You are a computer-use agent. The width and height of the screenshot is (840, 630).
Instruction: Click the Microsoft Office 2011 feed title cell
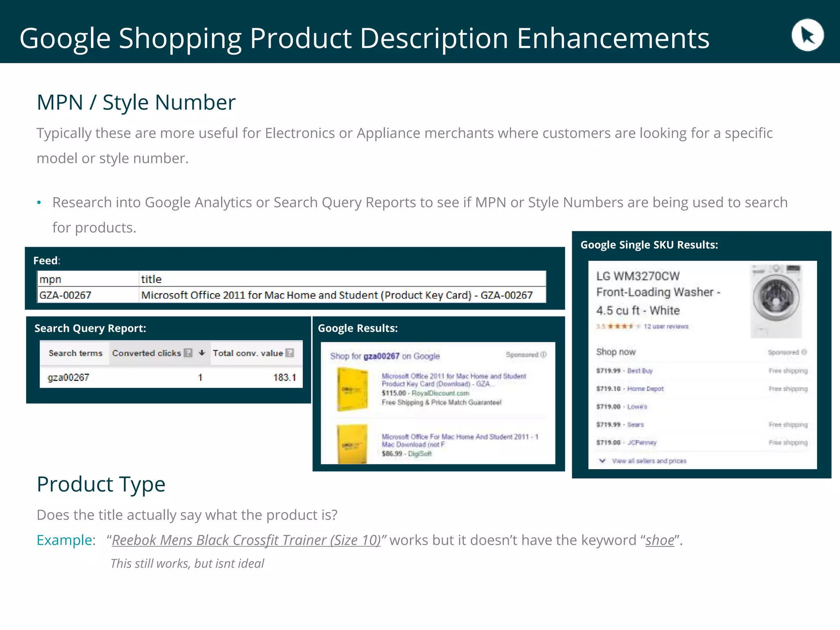[342, 295]
